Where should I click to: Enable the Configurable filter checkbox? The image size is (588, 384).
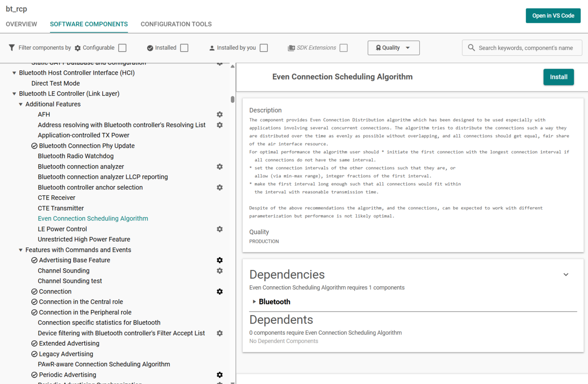pyautogui.click(x=123, y=48)
